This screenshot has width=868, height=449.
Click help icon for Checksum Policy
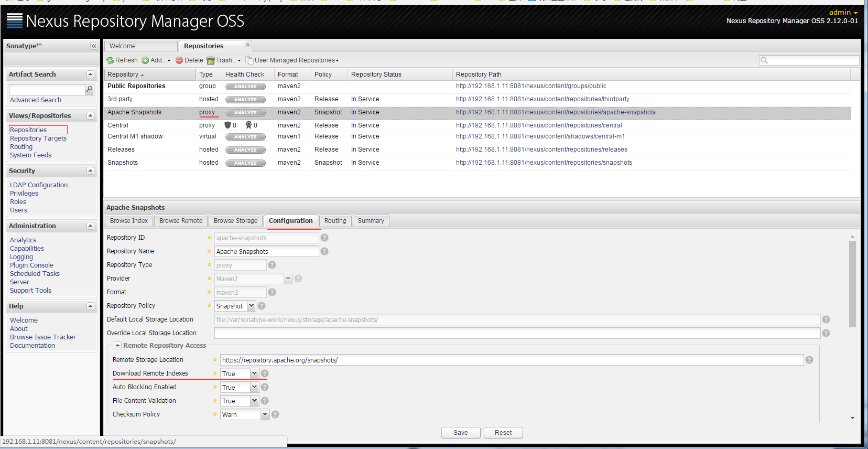(x=275, y=414)
